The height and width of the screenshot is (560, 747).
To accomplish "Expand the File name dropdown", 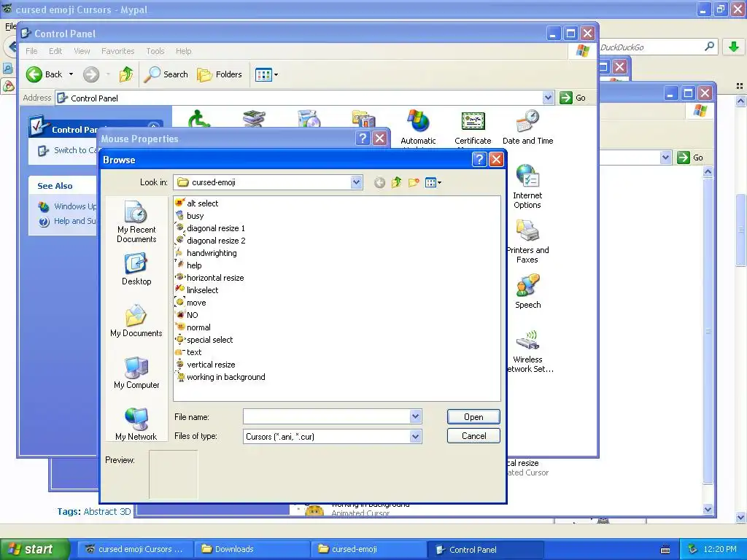I will 415,416.
